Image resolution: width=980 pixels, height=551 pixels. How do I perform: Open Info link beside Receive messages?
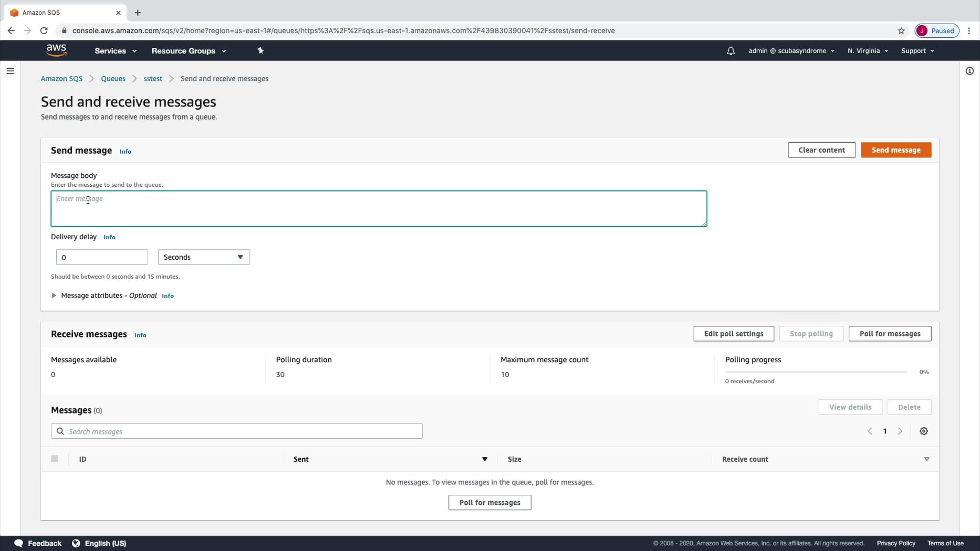click(140, 335)
